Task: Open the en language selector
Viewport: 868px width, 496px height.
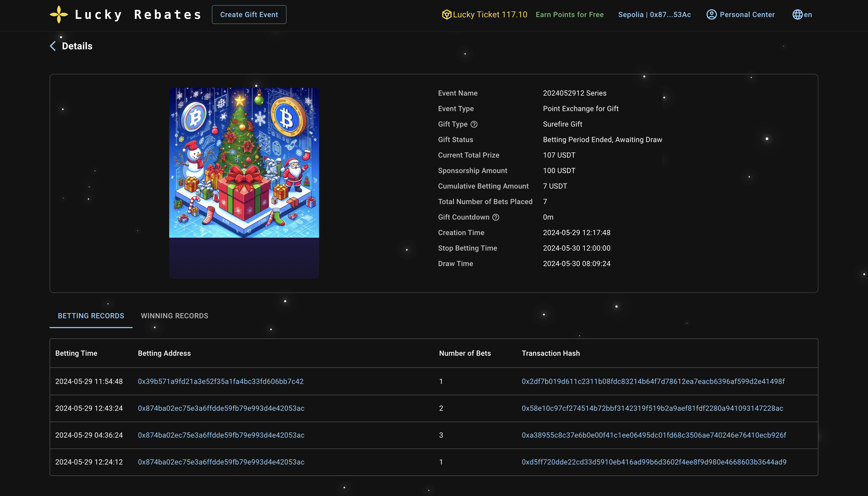Action: tap(808, 15)
